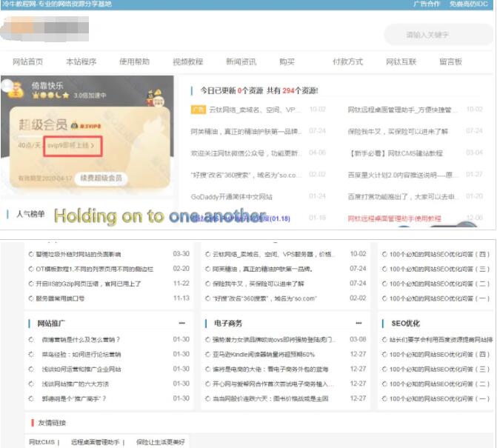Click the bullet icon beside 微博营销是什么及怎么营销
Image resolution: width=497 pixels, height=448 pixels.
coord(31,340)
